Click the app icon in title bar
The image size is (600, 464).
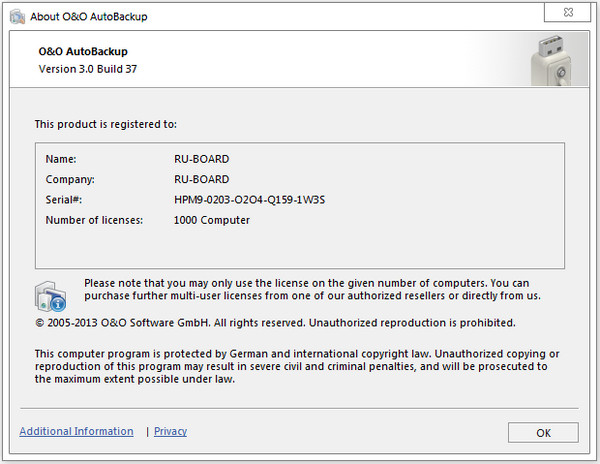17,16
